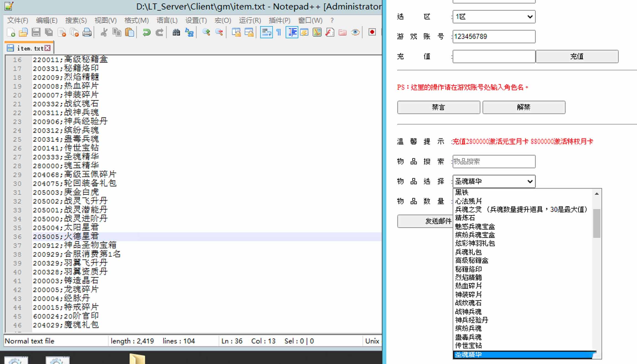Zoom out with magnifier minus icon
The height and width of the screenshot is (364, 637).
pos(219,32)
